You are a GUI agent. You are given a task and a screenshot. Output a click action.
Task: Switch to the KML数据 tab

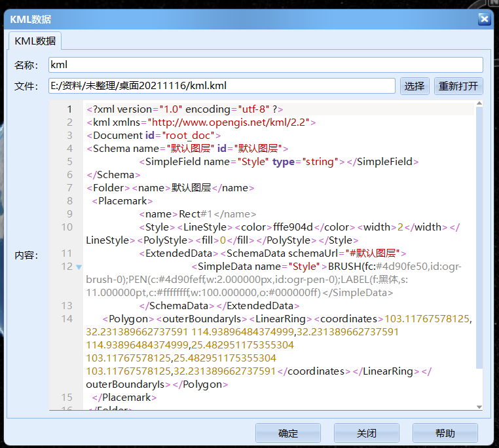(35, 41)
